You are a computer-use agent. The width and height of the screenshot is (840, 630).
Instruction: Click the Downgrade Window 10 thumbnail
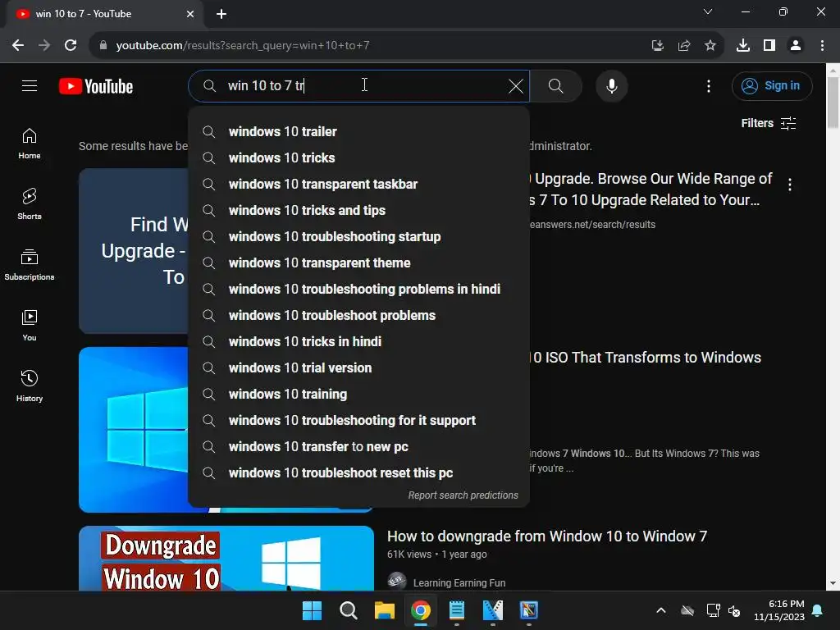click(x=226, y=558)
